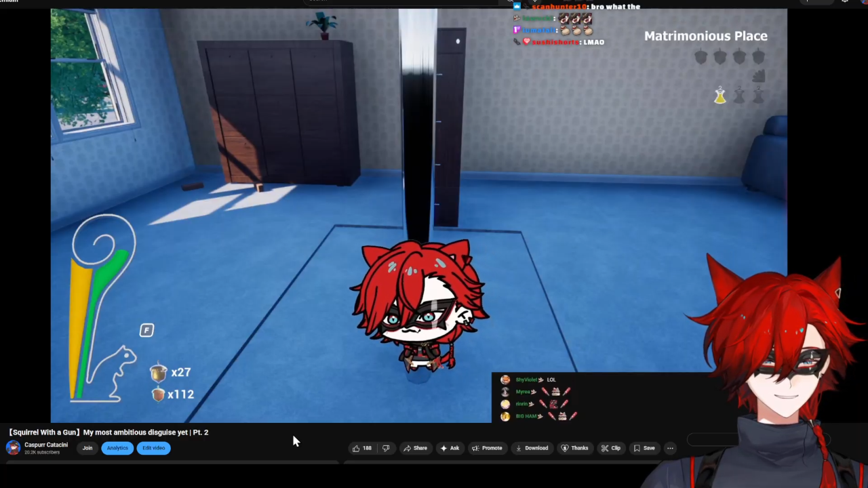868x488 pixels.
Task: Click the x27 acorn count text
Action: coord(181,372)
